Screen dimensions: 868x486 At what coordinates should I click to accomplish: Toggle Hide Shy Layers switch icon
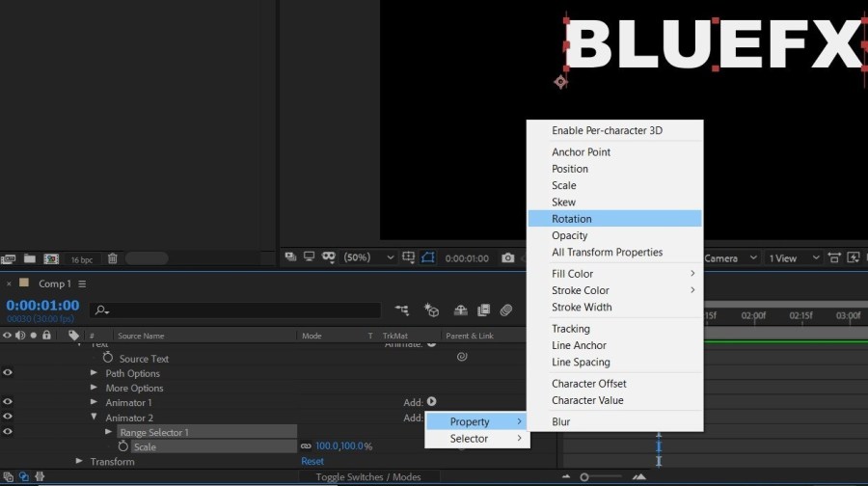point(461,310)
